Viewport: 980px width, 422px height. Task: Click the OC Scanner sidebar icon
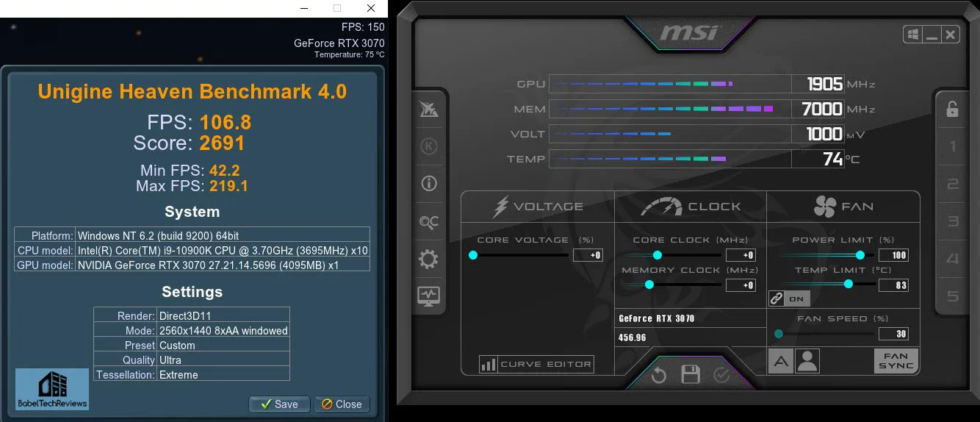click(x=428, y=221)
